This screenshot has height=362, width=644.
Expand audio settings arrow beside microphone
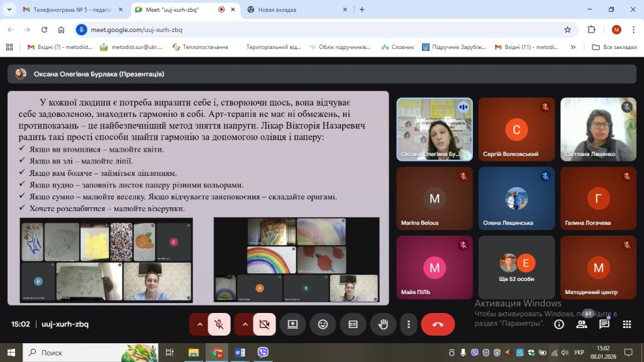(x=200, y=324)
